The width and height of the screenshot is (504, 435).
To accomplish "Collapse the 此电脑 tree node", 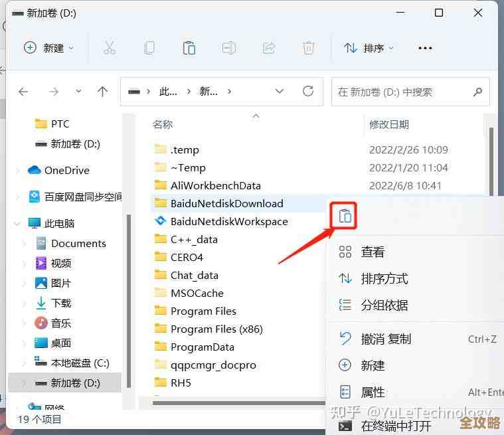I will tap(18, 223).
